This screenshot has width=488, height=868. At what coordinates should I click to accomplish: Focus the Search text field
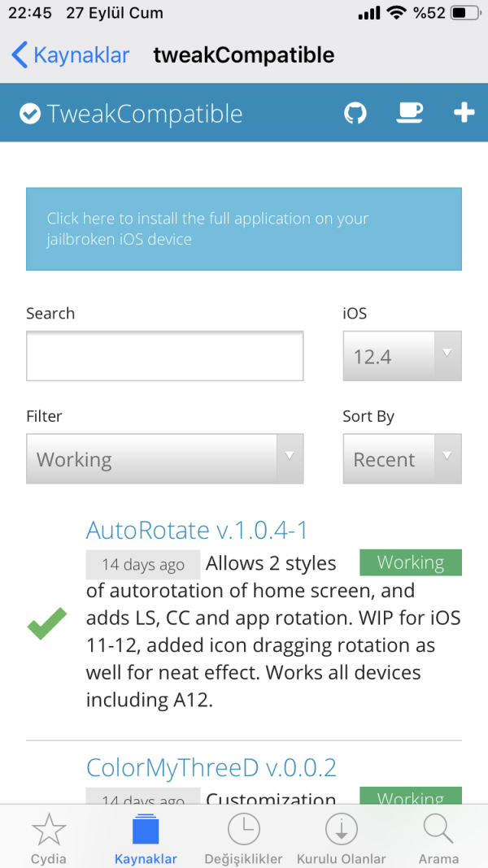[x=164, y=356]
